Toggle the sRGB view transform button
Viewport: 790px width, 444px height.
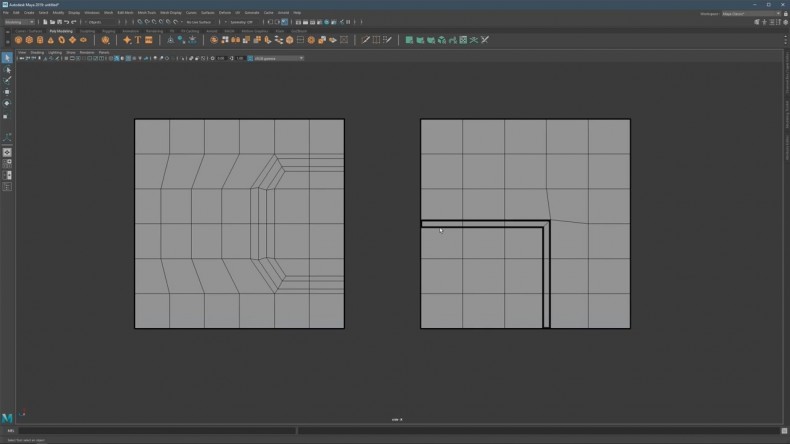(x=250, y=58)
